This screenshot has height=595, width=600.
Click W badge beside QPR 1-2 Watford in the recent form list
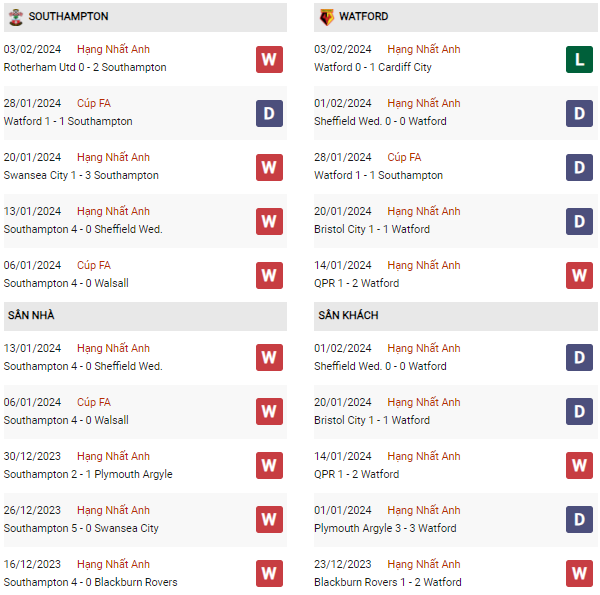coord(579,276)
